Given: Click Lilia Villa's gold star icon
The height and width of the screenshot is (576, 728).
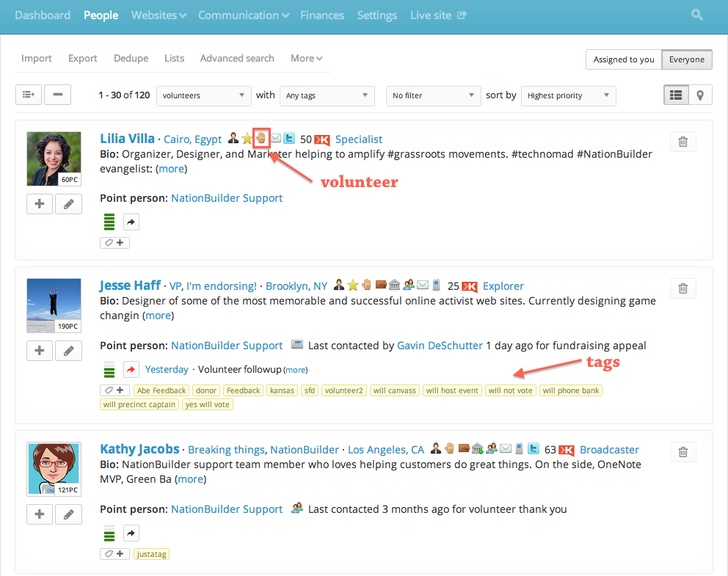Looking at the screenshot, I should tap(247, 138).
